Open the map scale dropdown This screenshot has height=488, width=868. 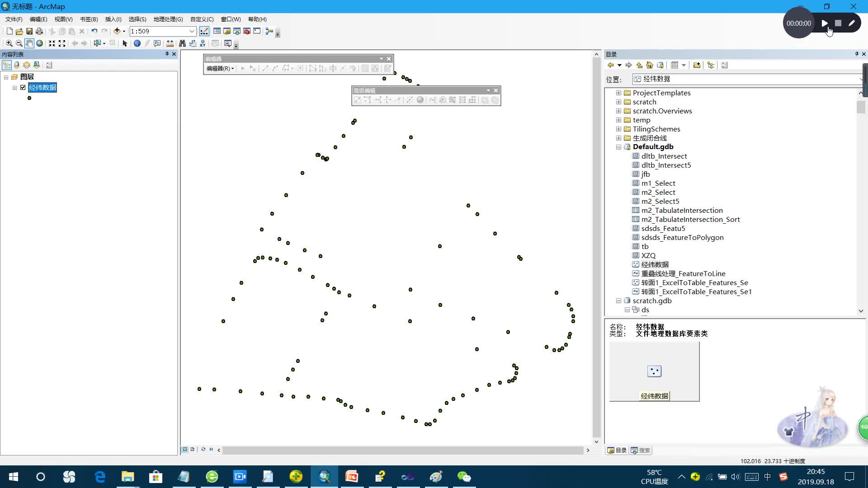[x=192, y=31]
